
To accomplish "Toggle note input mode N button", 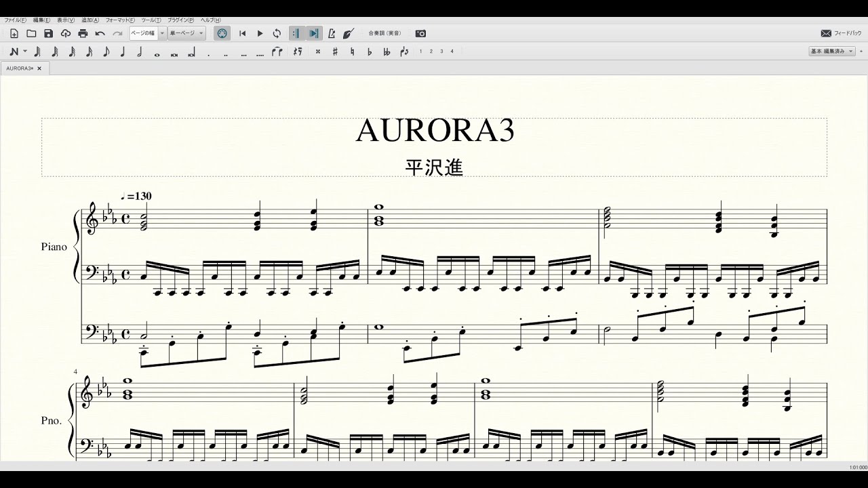I will 14,52.
